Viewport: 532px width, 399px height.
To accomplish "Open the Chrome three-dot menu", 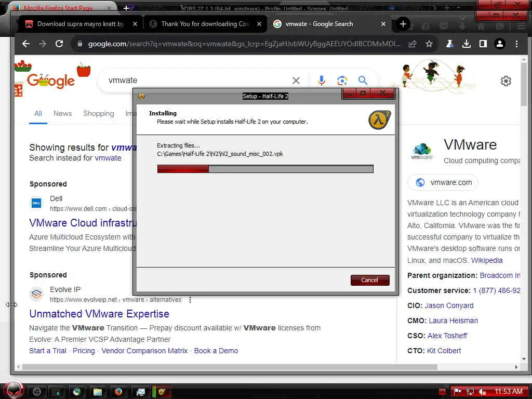I will [517, 44].
